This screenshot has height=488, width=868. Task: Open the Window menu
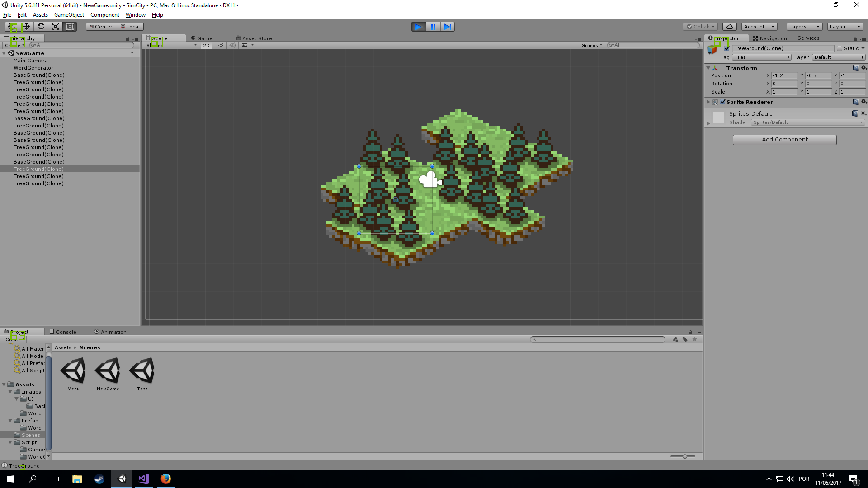[x=135, y=14]
